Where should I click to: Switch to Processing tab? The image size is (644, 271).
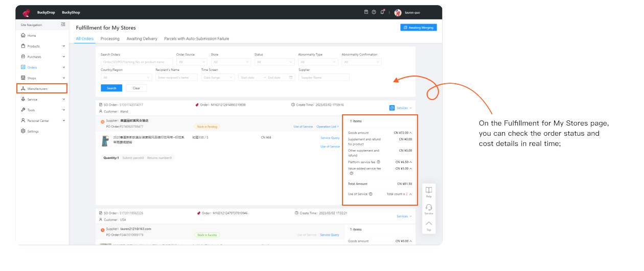pyautogui.click(x=110, y=38)
